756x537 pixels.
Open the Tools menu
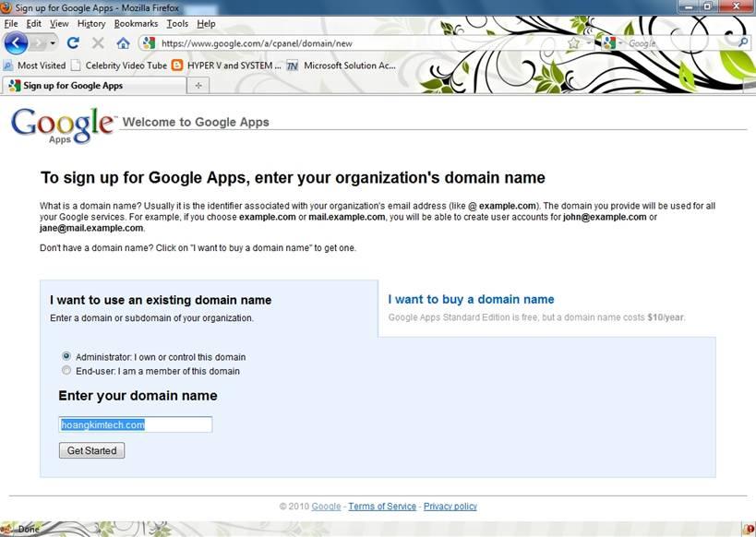[177, 24]
